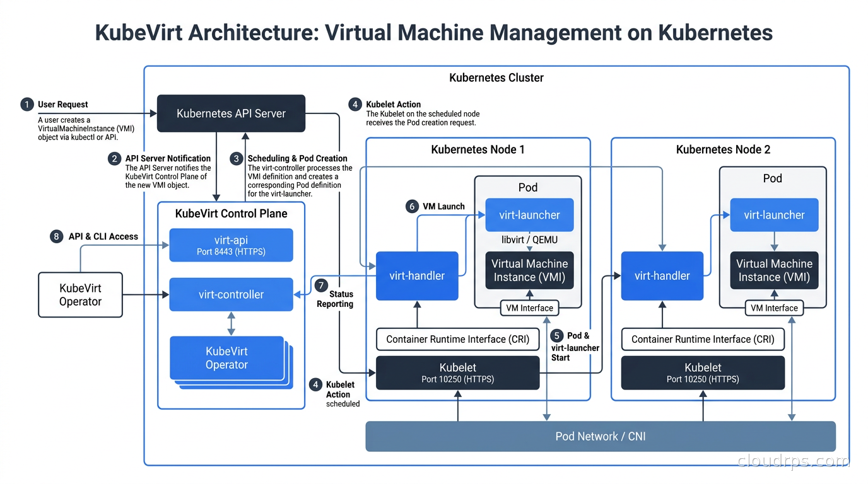The width and height of the screenshot is (868, 484).
Task: Click the 'API & CLI Access' label
Action: pyautogui.click(x=103, y=236)
